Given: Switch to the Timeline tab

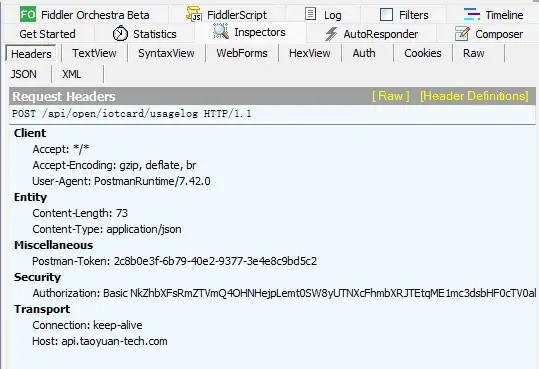Looking at the screenshot, I should tap(494, 15).
